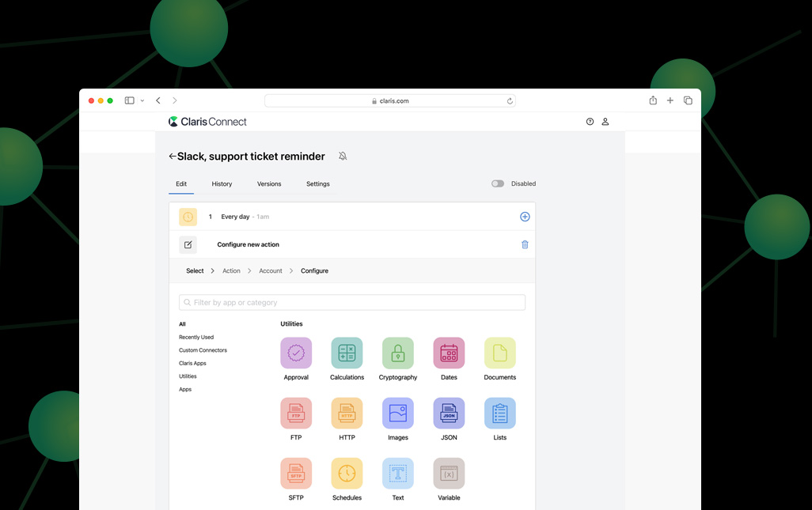Enable the flow using the Disabled toggle
Image resolution: width=812 pixels, height=510 pixels.
click(498, 183)
